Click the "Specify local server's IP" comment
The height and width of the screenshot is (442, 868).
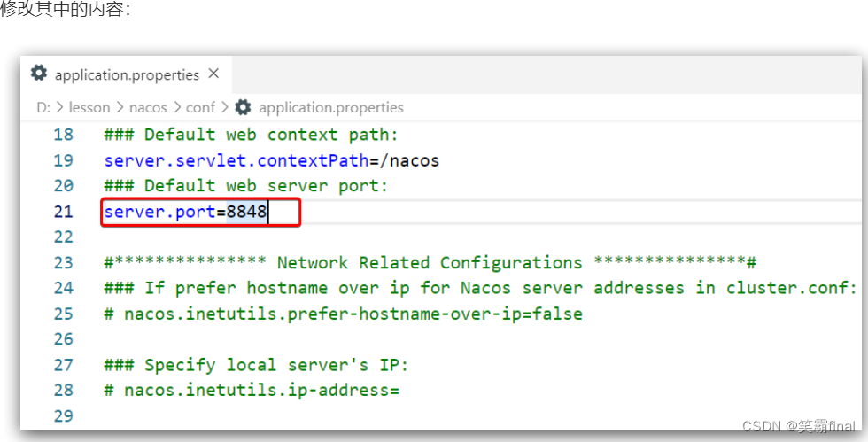256,365
